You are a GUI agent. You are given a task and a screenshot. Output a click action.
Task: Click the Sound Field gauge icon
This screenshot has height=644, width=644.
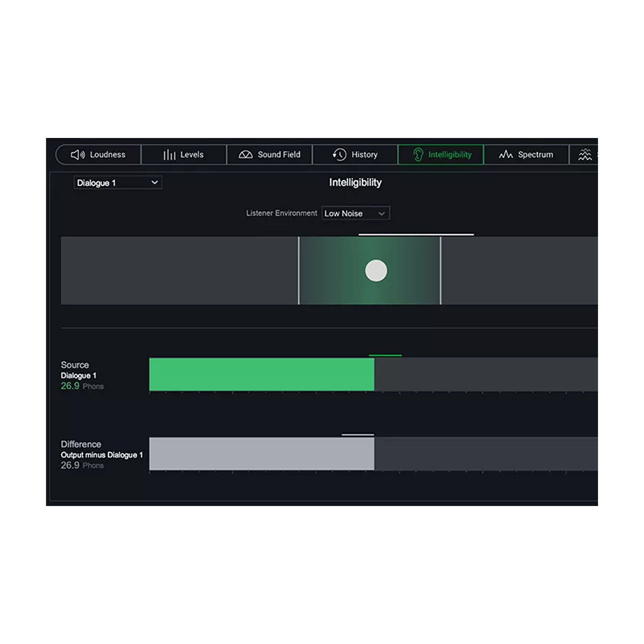pyautogui.click(x=245, y=155)
